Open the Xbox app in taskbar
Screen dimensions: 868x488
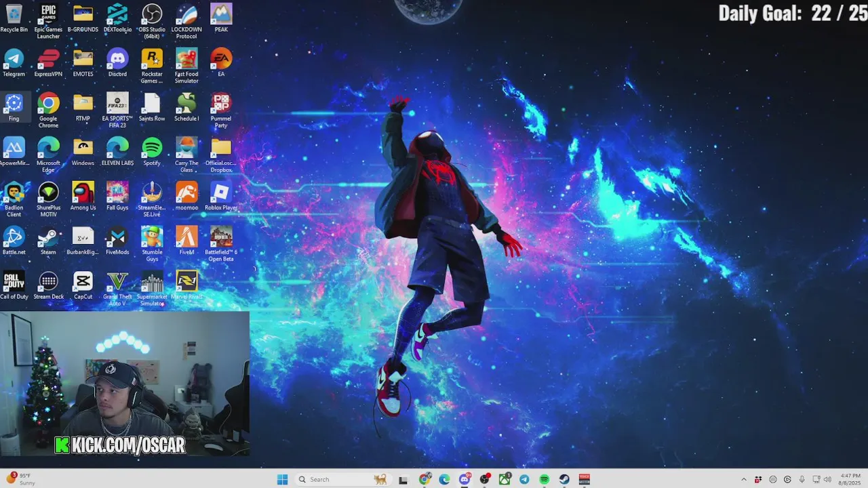(505, 479)
